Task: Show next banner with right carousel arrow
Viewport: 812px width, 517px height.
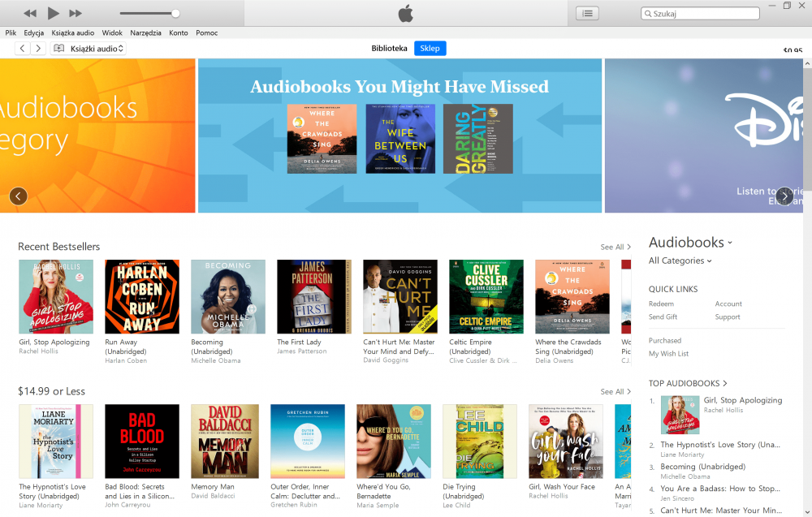Action: (784, 196)
